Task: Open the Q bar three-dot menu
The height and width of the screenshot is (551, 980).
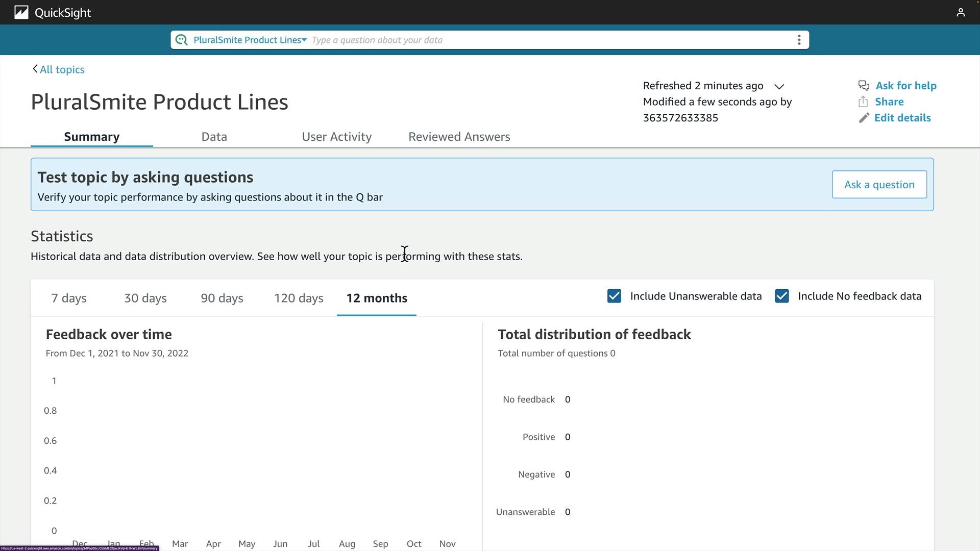Action: click(x=799, y=40)
